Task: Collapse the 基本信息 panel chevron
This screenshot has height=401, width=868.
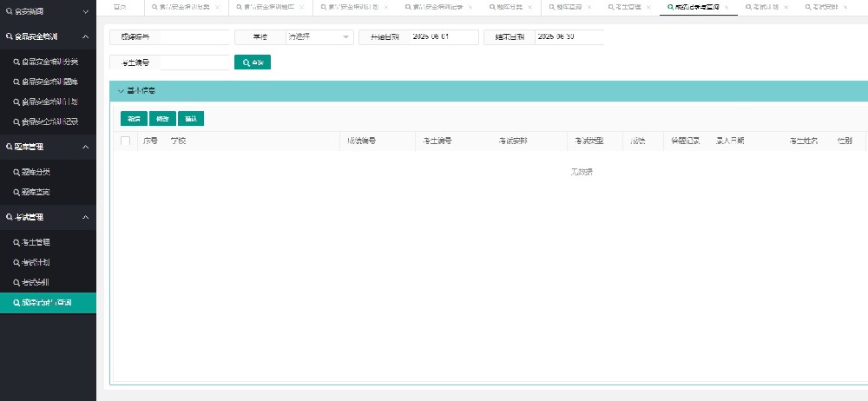Action: (121, 91)
